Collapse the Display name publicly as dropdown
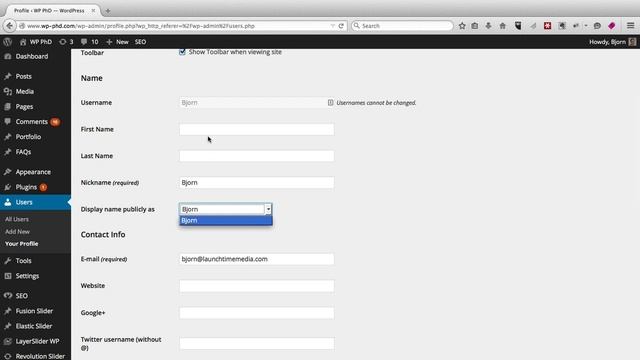Image resolution: width=640 pixels, height=360 pixels. [x=225, y=209]
